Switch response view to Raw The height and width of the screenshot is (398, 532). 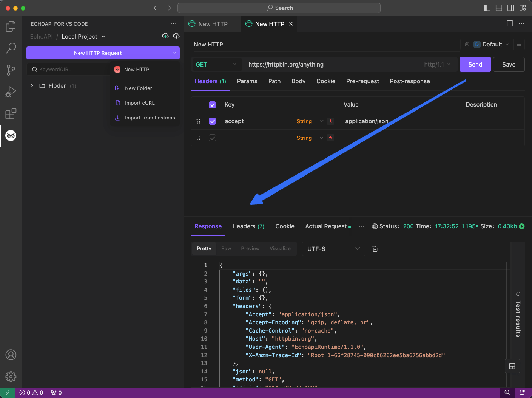point(226,248)
